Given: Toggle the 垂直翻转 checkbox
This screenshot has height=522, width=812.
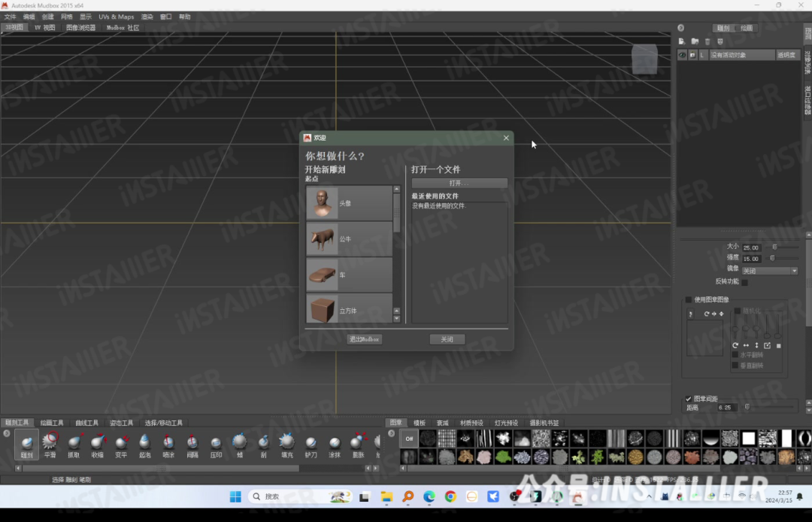Looking at the screenshot, I should (735, 366).
